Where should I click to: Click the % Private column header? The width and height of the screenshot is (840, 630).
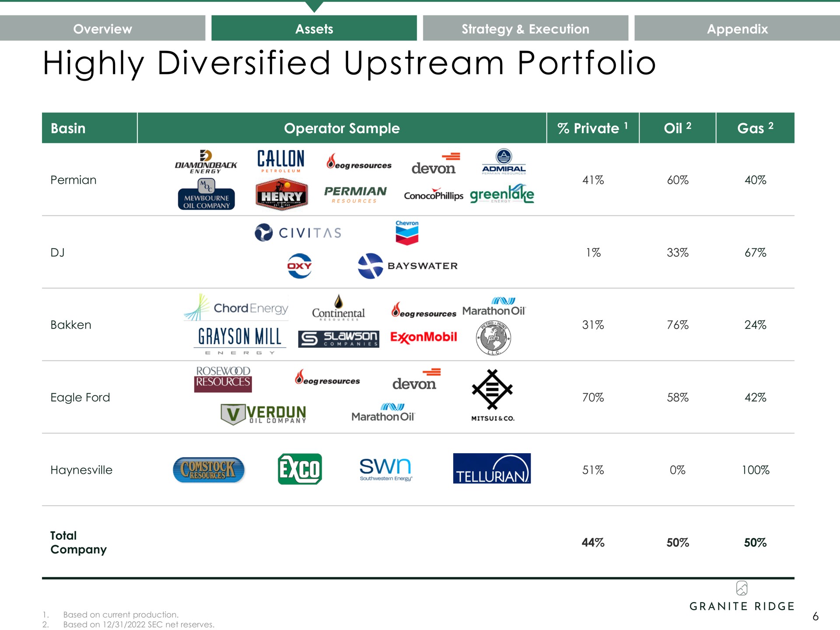(593, 128)
